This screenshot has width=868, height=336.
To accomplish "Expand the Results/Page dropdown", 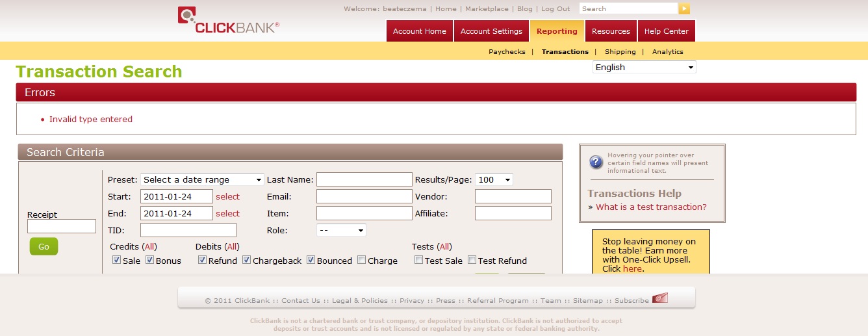I will pyautogui.click(x=494, y=179).
